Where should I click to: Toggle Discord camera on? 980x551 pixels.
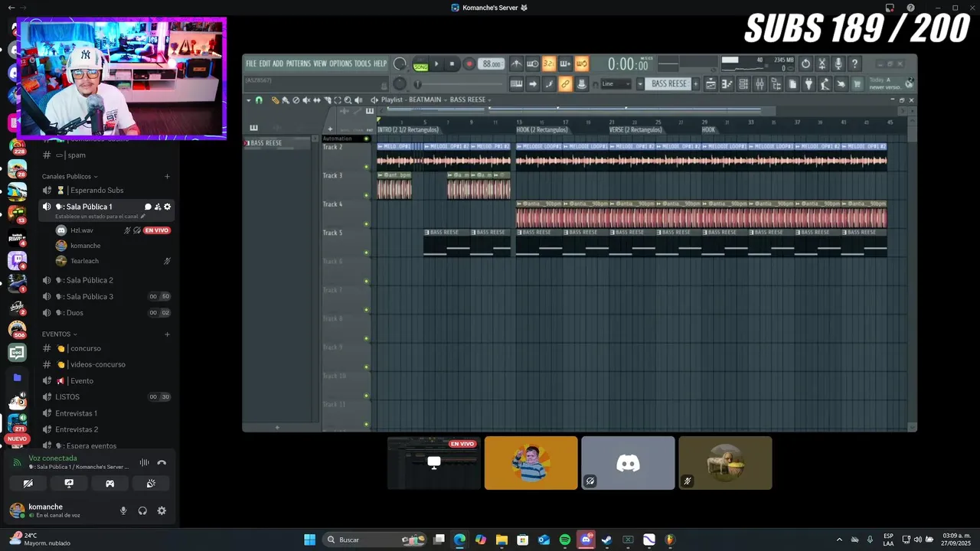coord(28,484)
